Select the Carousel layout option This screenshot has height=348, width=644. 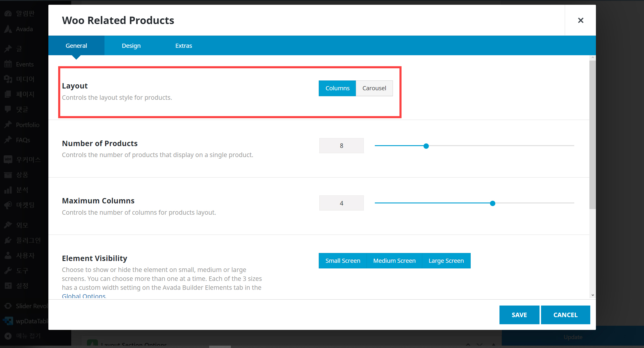(374, 88)
